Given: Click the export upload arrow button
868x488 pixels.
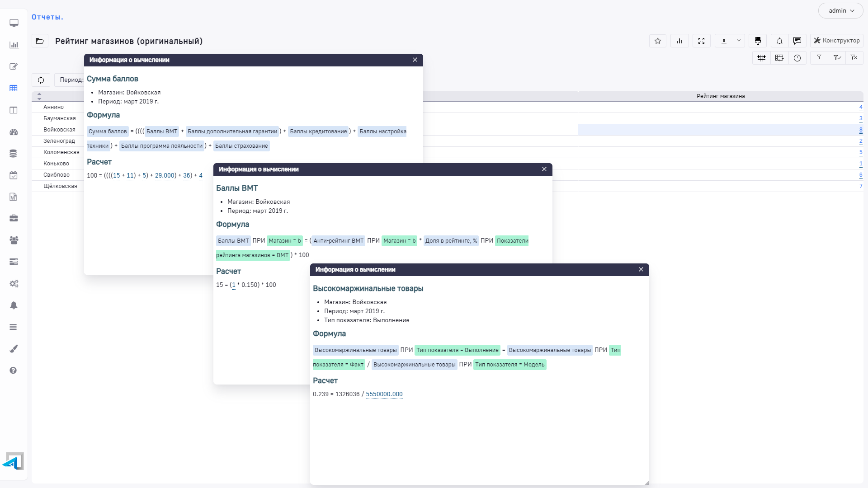Looking at the screenshot, I should [x=724, y=41].
